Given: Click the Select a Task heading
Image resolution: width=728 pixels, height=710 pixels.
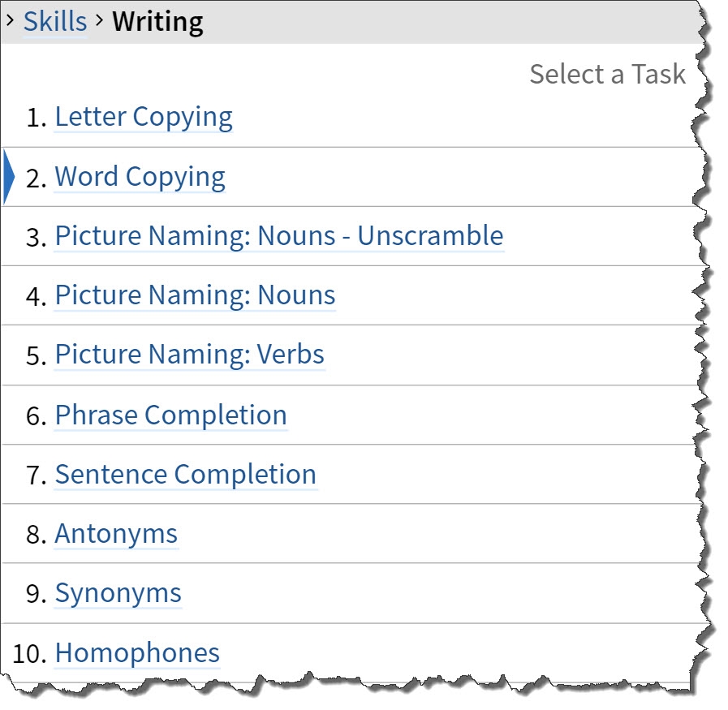Looking at the screenshot, I should pyautogui.click(x=607, y=74).
